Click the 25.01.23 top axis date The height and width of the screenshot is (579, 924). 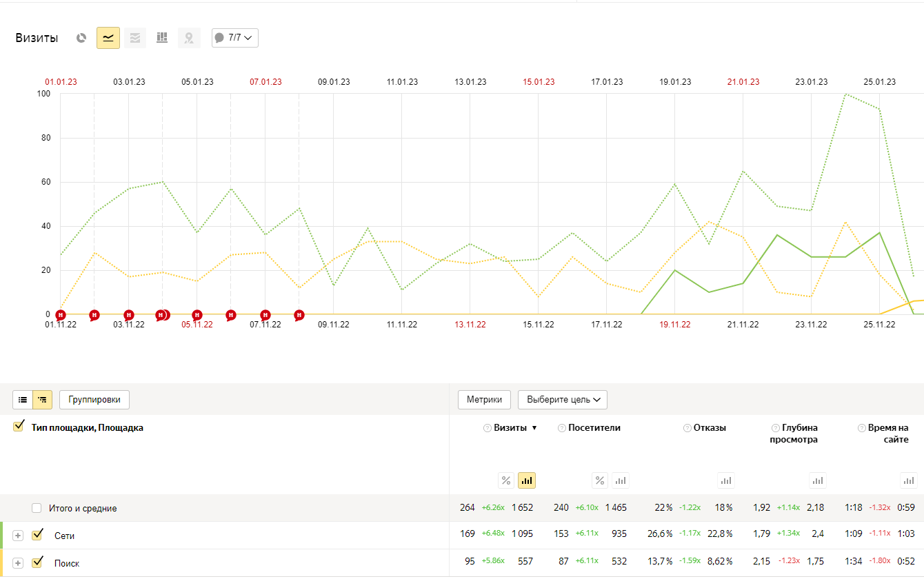tap(880, 82)
